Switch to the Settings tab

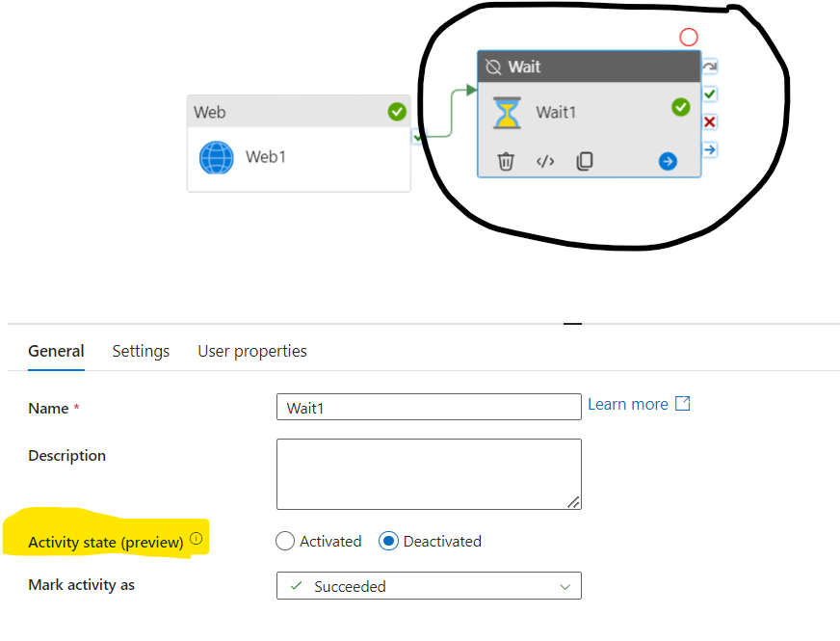[x=141, y=351]
